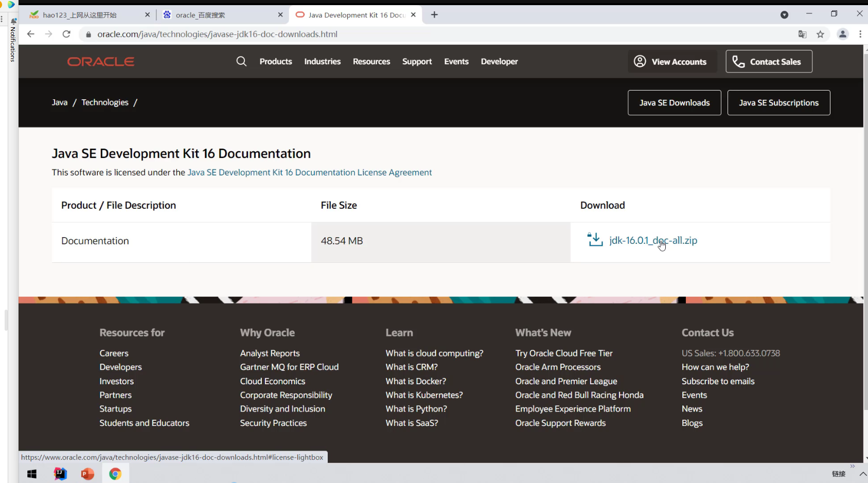Image resolution: width=868 pixels, height=483 pixels.
Task: Open the How can we help? link
Action: coord(716,367)
